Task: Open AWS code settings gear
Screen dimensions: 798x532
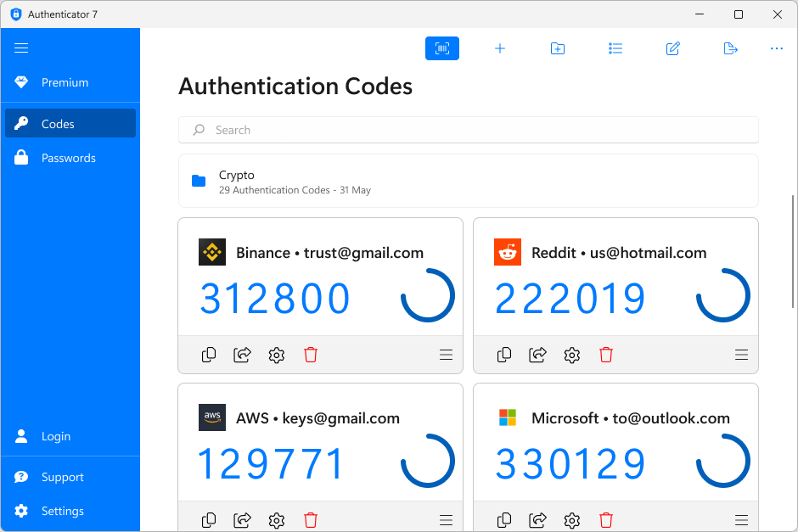Action: [277, 520]
